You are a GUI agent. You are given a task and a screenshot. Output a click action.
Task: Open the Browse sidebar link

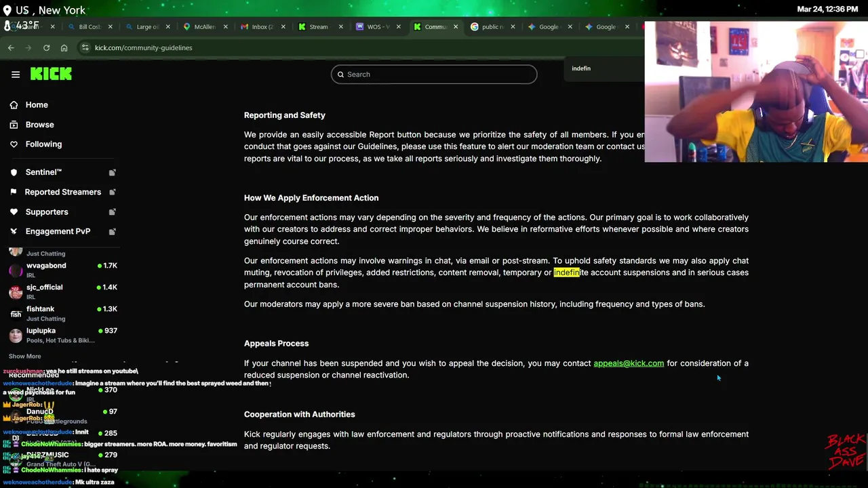[x=39, y=125]
